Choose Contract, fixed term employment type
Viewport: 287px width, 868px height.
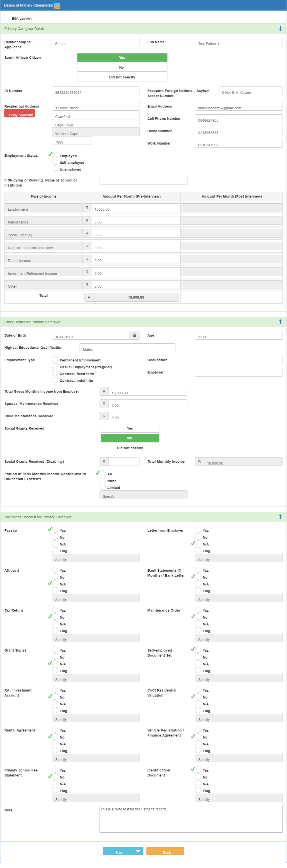pyautogui.click(x=55, y=373)
